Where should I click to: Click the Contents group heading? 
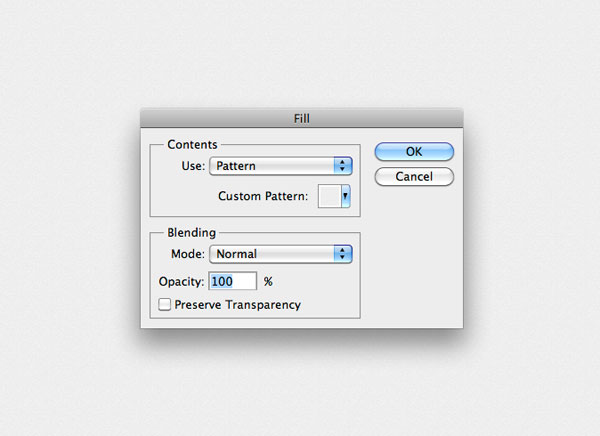coord(192,145)
